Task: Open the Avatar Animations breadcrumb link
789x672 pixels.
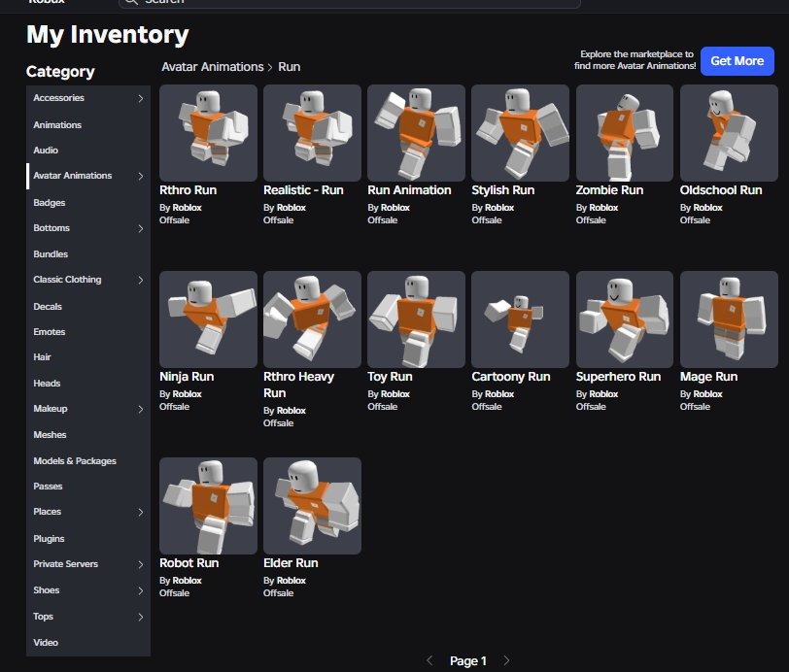Action: [213, 67]
